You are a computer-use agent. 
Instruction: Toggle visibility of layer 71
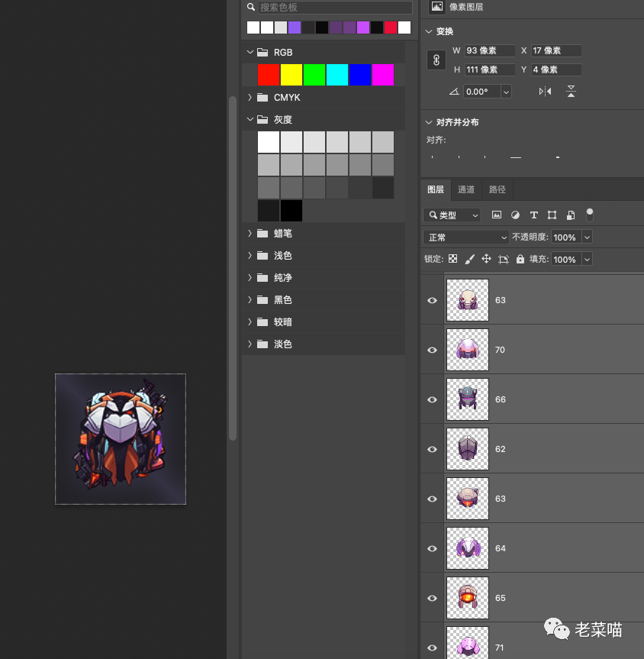point(432,648)
